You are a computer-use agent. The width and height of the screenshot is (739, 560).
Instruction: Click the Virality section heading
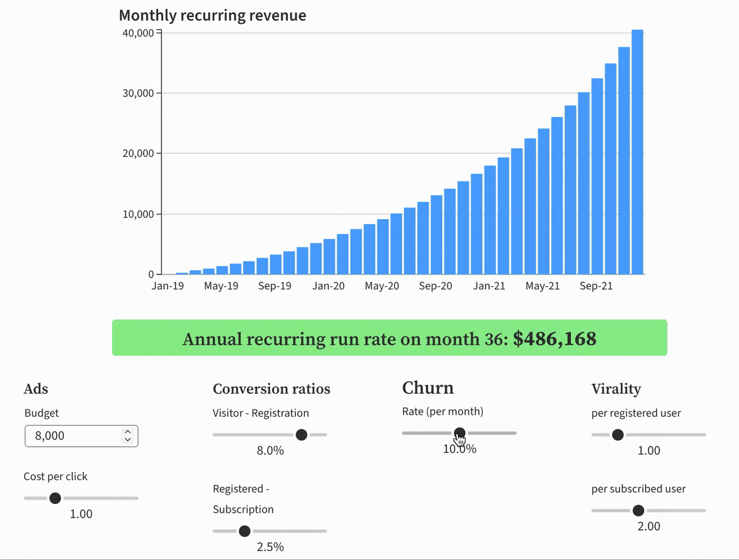click(616, 389)
